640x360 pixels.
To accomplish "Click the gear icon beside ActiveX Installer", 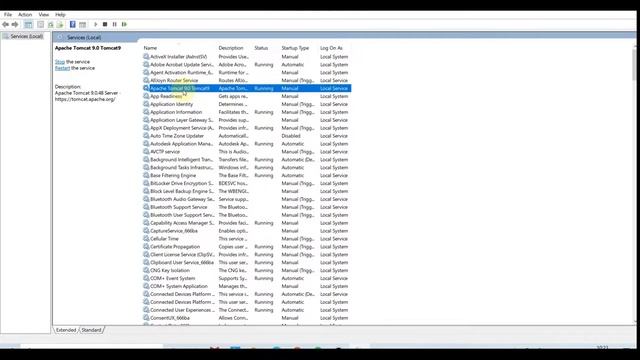I will coord(146,57).
